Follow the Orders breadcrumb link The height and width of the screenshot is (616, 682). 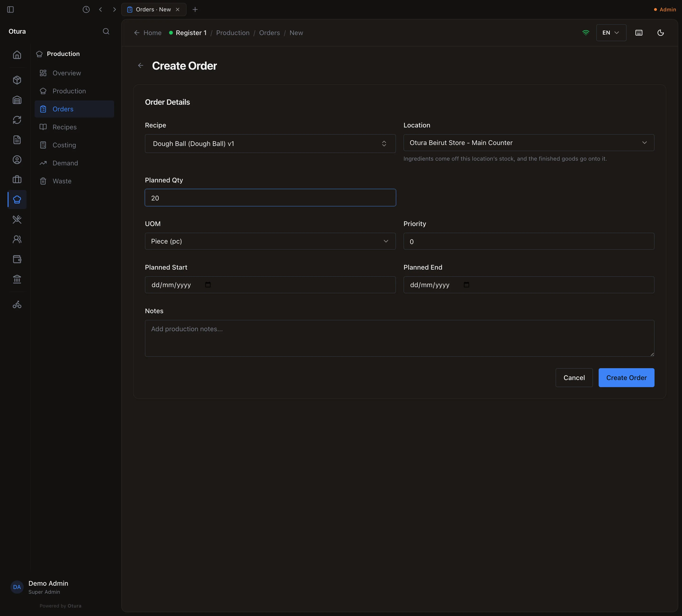(x=269, y=33)
